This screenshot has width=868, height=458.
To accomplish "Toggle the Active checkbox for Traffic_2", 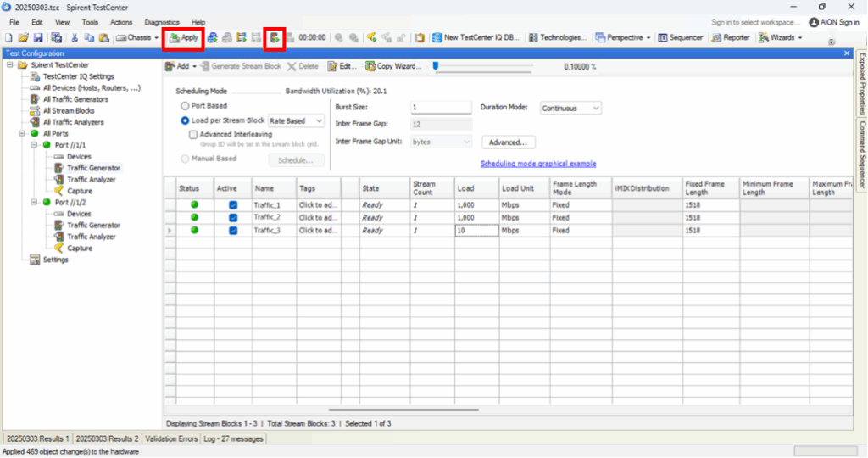I will [233, 218].
